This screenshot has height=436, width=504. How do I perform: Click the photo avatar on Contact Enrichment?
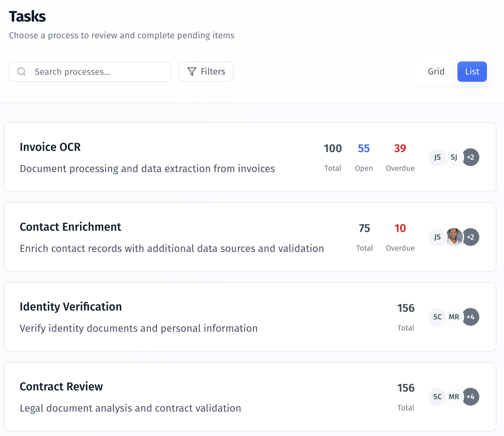pyautogui.click(x=454, y=237)
